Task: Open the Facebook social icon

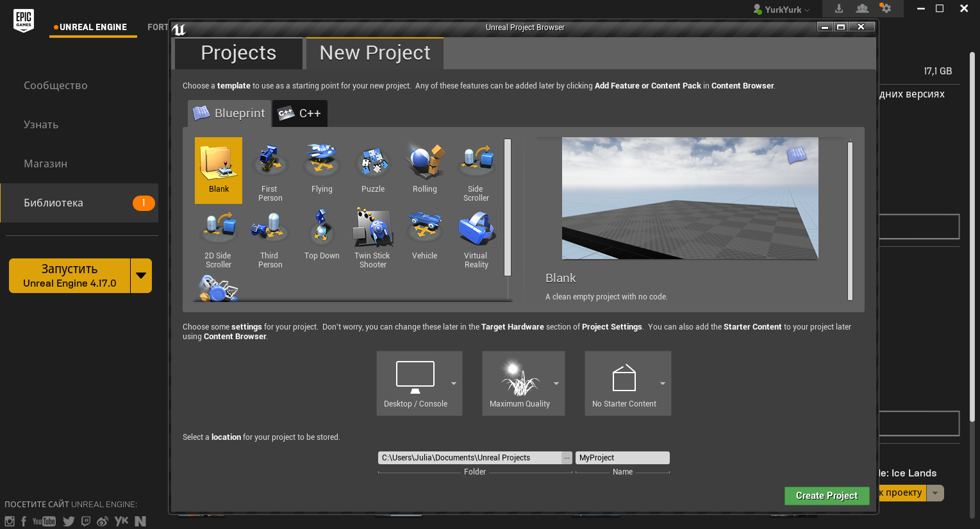Action: pyautogui.click(x=24, y=521)
